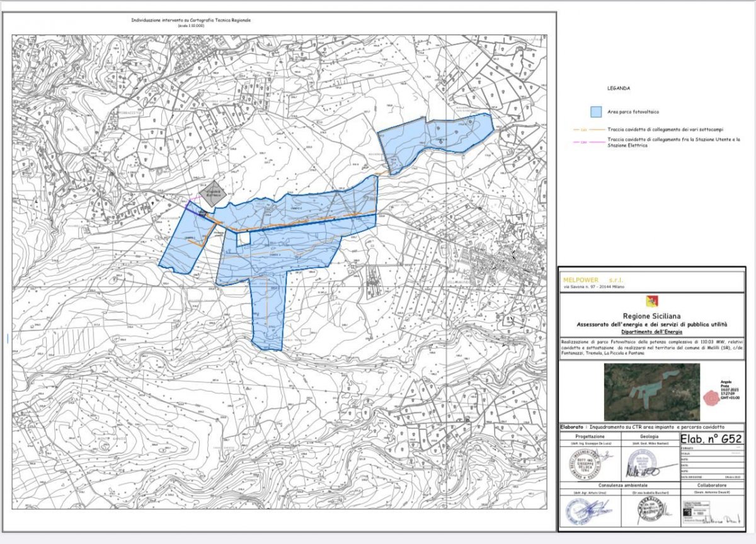Click the satellite aerial photo thumbnail
Image resolution: width=756 pixels, height=544 pixels.
tap(651, 393)
